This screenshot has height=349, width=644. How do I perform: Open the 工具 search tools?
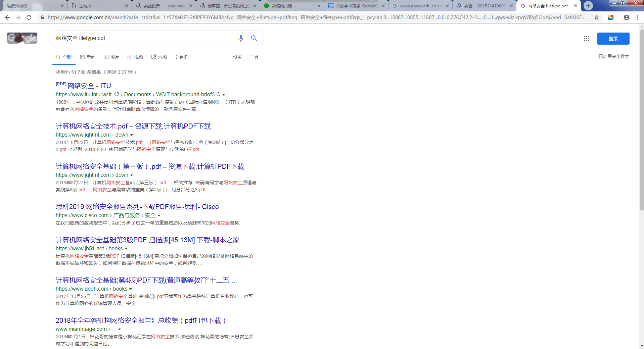[x=254, y=57]
